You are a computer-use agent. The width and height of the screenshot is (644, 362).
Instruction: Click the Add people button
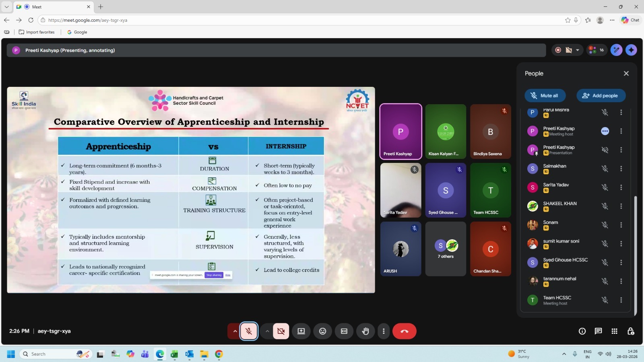coord(601,96)
